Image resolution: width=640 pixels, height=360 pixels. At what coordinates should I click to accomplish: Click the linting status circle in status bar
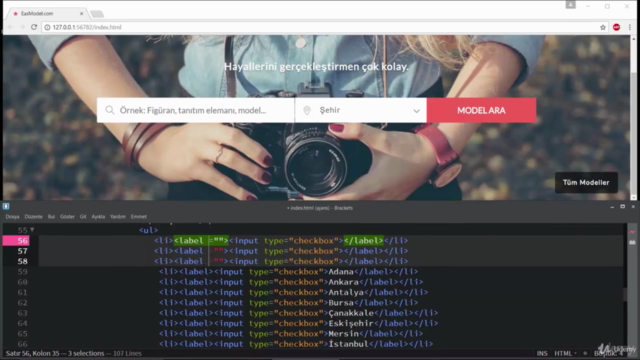[585, 353]
